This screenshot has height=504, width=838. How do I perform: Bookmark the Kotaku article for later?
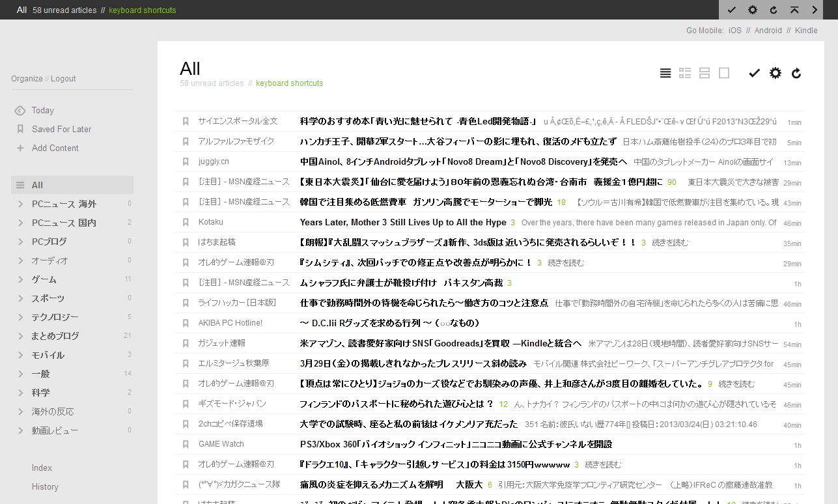pos(186,223)
